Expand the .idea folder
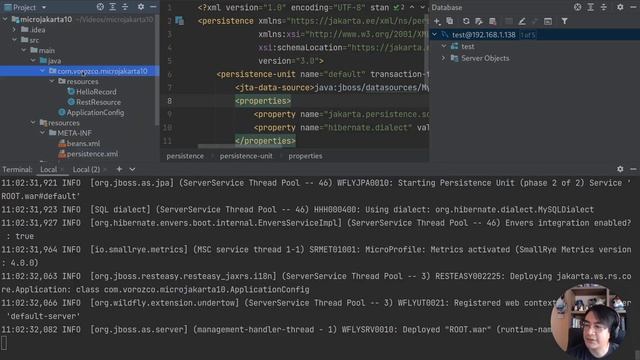The width and height of the screenshot is (640, 360). (x=15, y=29)
